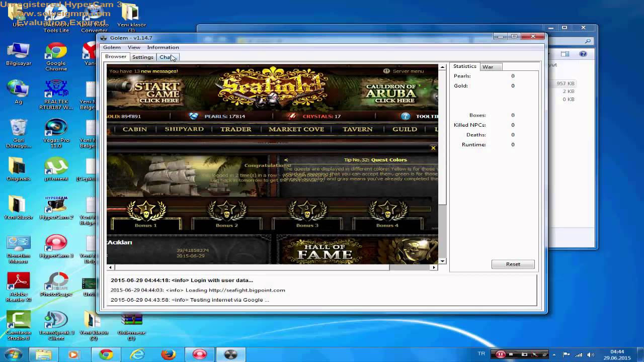Open the Cabin page
Image resolution: width=644 pixels, height=362 pixels.
[135, 129]
